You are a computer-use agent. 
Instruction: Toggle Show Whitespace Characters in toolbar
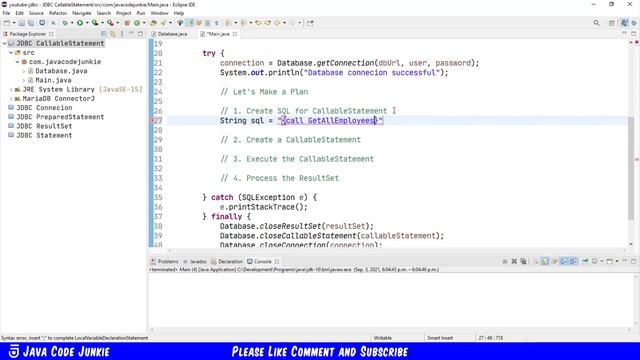click(217, 23)
